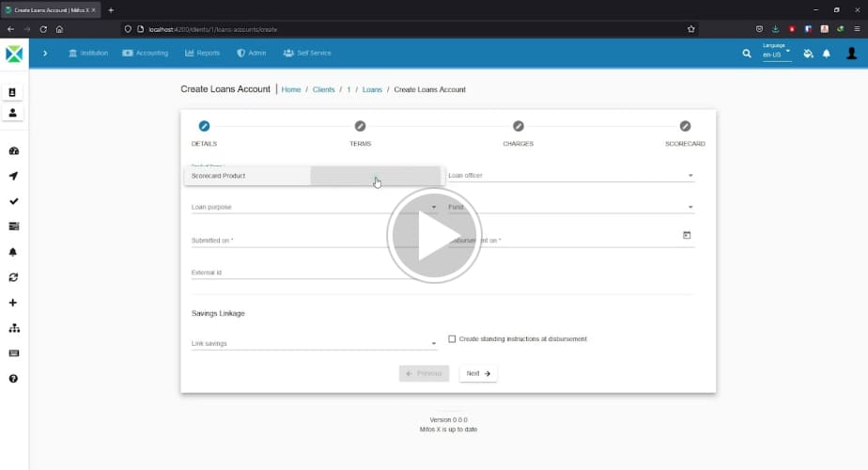Click the sidebar newspaper list icon
This screenshot has width=868, height=470.
[x=14, y=227]
